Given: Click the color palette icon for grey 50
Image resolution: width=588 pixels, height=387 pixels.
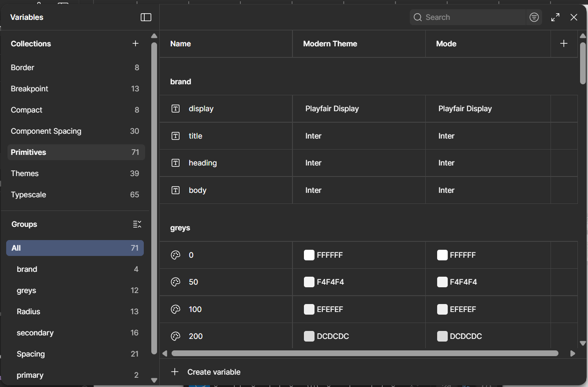Looking at the screenshot, I should click(x=176, y=282).
